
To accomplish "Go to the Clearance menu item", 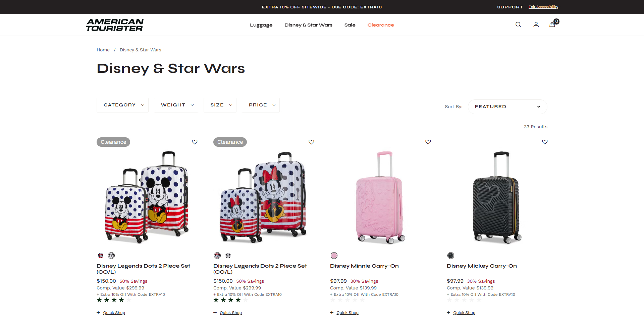I will tap(381, 25).
